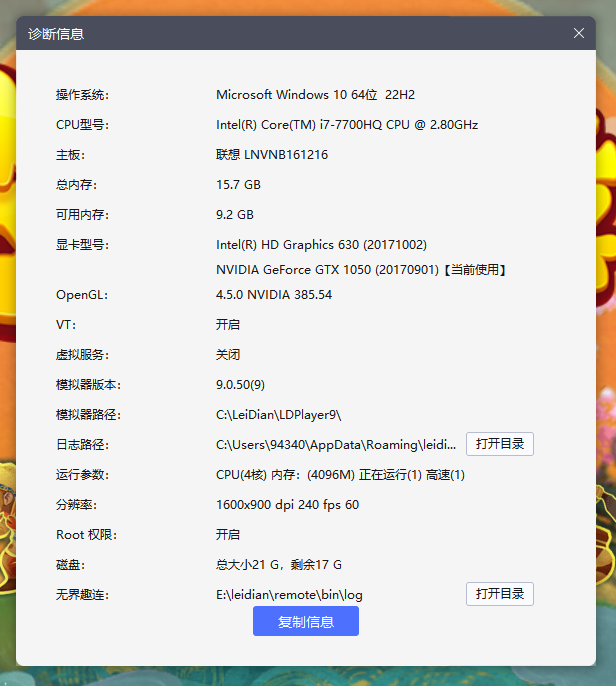Click the C:\LeiDian\LDPlayer9\ emulator path
Image resolution: width=616 pixels, height=686 pixels.
coord(279,415)
